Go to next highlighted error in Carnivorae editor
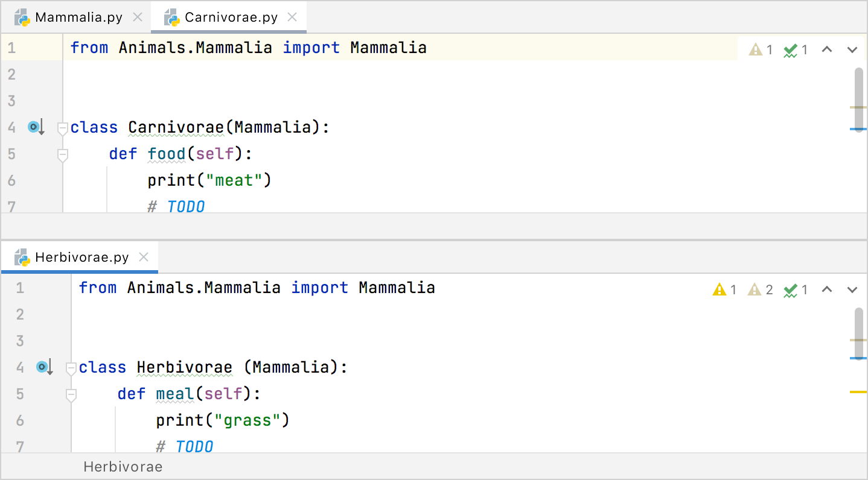Viewport: 868px width, 480px height. tap(852, 49)
